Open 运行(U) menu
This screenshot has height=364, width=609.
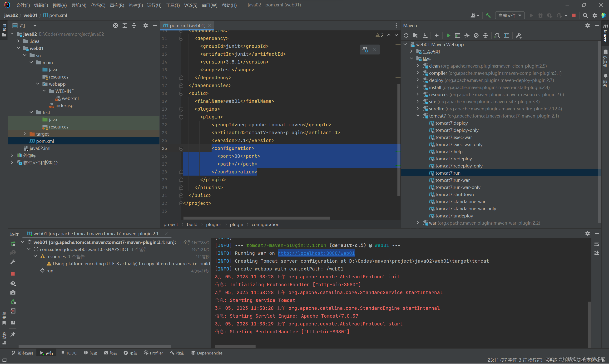[154, 5]
